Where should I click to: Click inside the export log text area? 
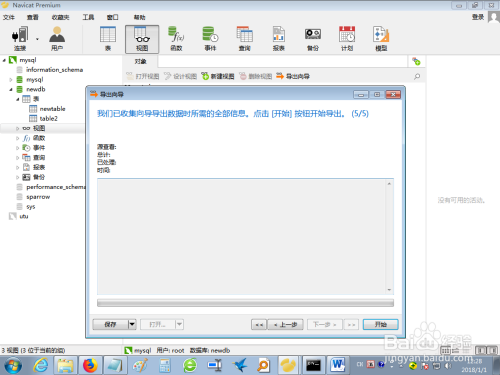pos(241,237)
